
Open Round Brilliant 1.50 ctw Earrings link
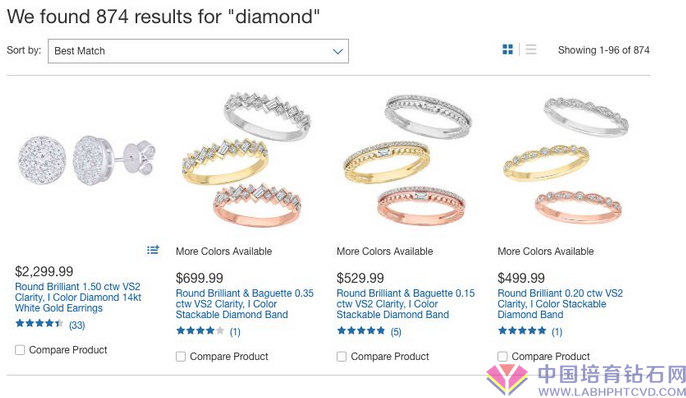pyautogui.click(x=78, y=297)
